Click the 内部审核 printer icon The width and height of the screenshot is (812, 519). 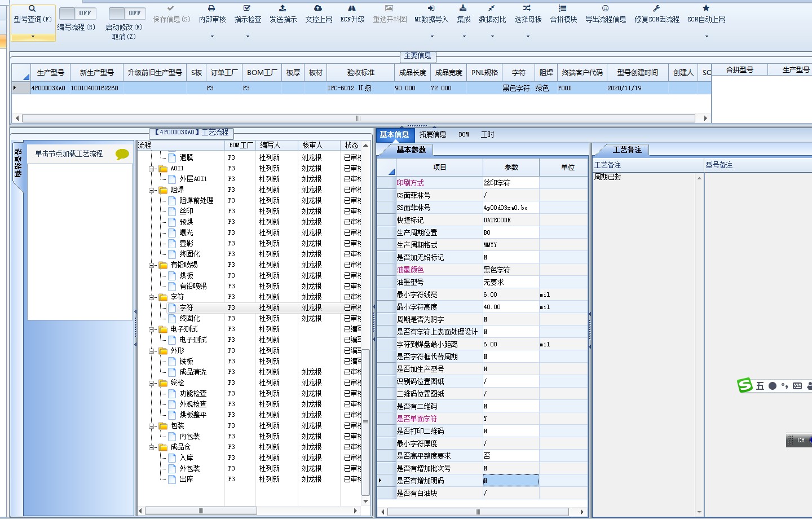(x=211, y=8)
